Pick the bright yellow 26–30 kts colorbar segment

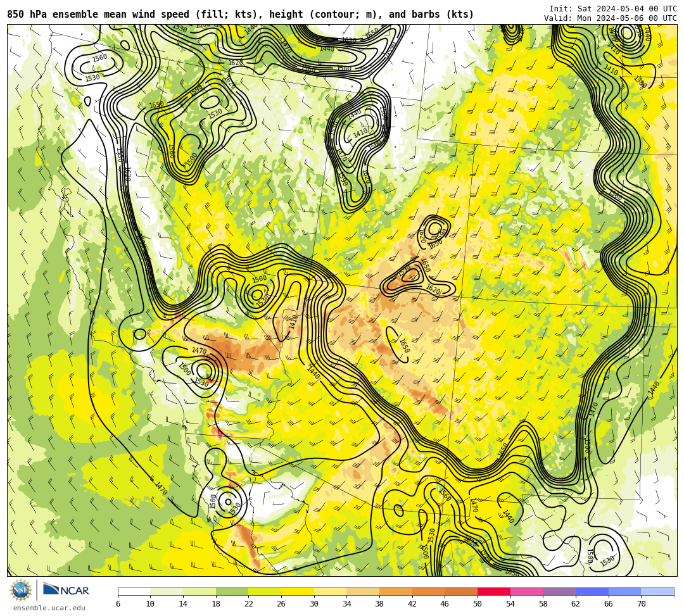coord(298,591)
